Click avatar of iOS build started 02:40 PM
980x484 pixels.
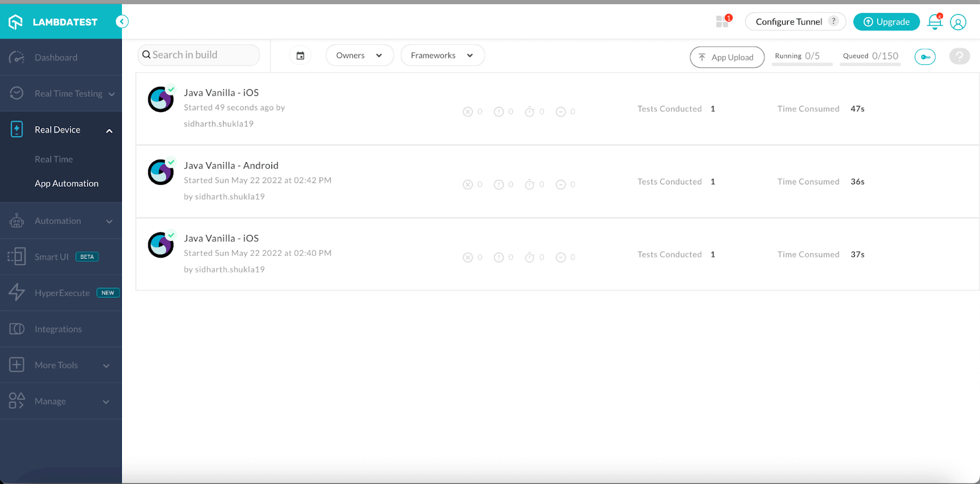161,245
